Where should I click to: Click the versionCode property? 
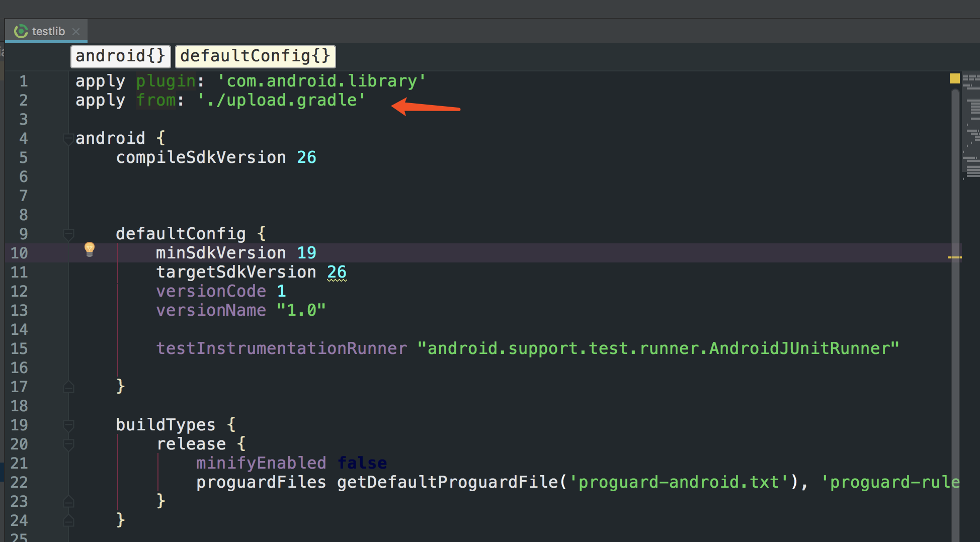point(211,291)
